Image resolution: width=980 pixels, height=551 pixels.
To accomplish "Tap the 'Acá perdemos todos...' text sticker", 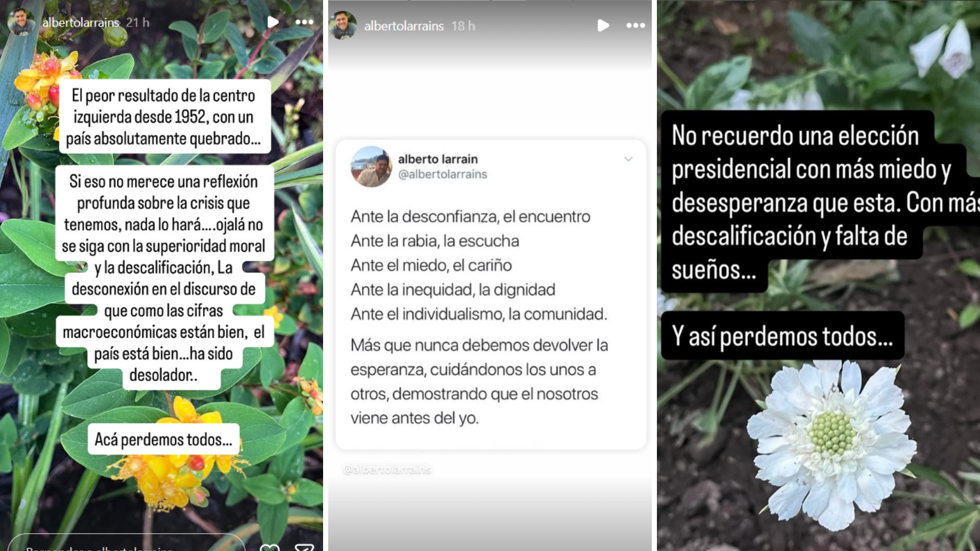I will point(163,439).
